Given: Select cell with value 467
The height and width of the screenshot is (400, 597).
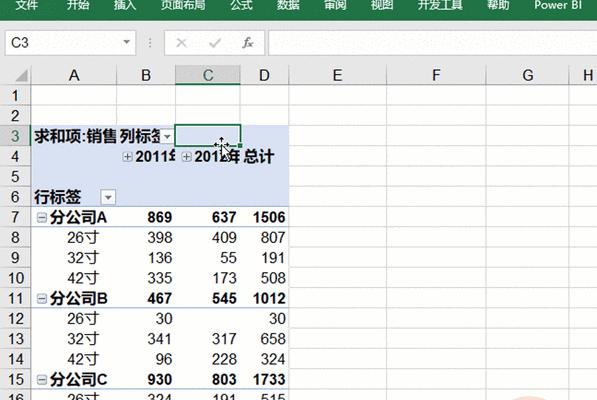Looking at the screenshot, I should point(146,298).
